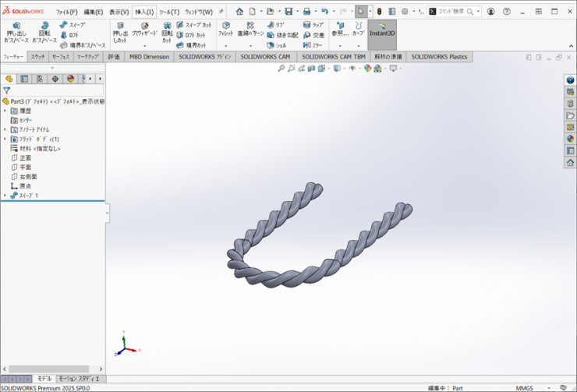Toggle the Instant3D mode button
Viewport: 577px width, 392px height.
382,31
